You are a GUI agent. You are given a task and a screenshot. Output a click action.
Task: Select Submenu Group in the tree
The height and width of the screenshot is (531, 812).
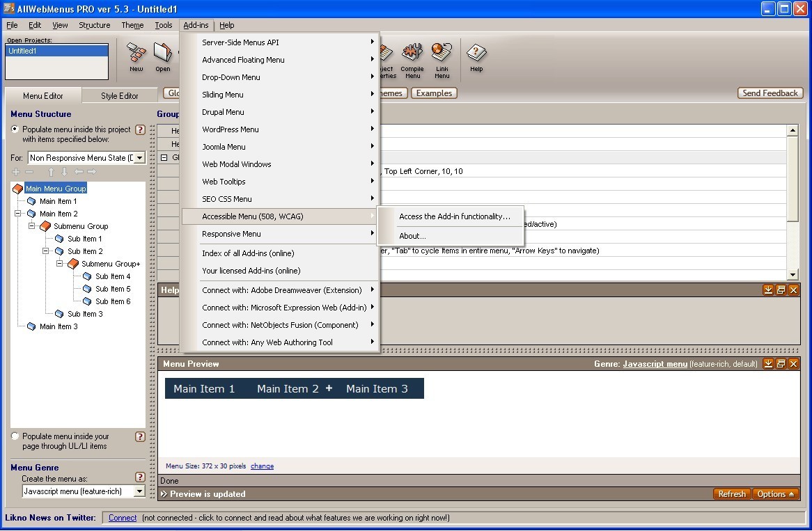point(81,226)
